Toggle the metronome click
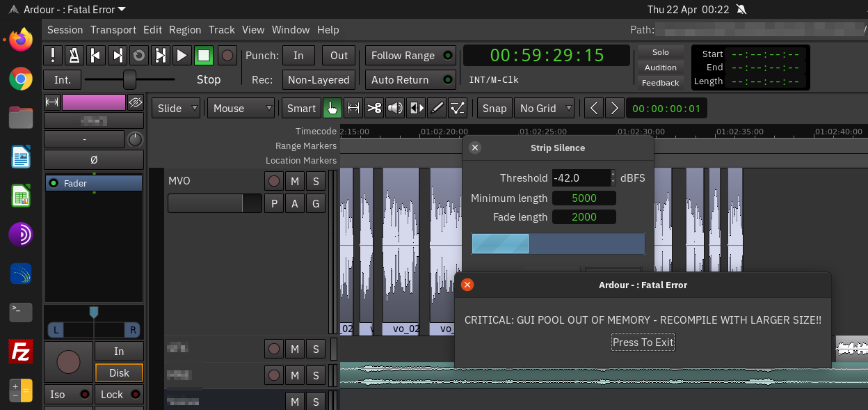 74,56
